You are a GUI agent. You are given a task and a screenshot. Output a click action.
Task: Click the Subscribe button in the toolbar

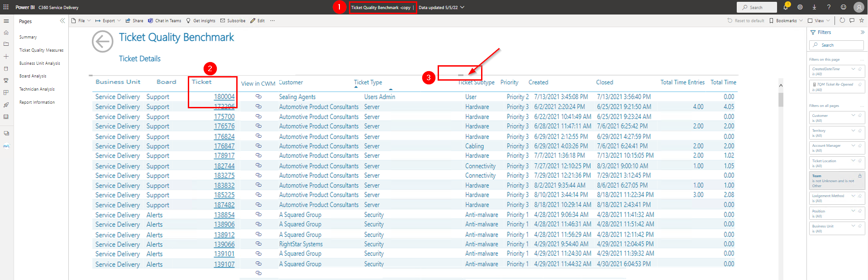[x=233, y=21]
